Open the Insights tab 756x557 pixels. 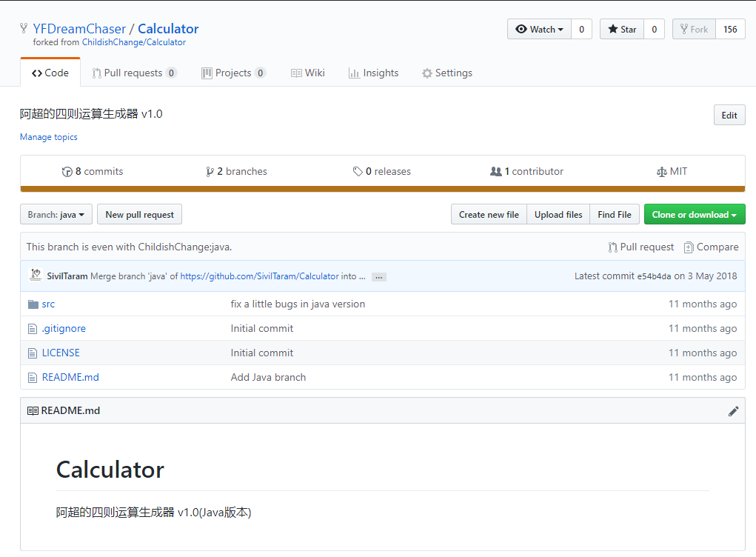[x=374, y=73]
